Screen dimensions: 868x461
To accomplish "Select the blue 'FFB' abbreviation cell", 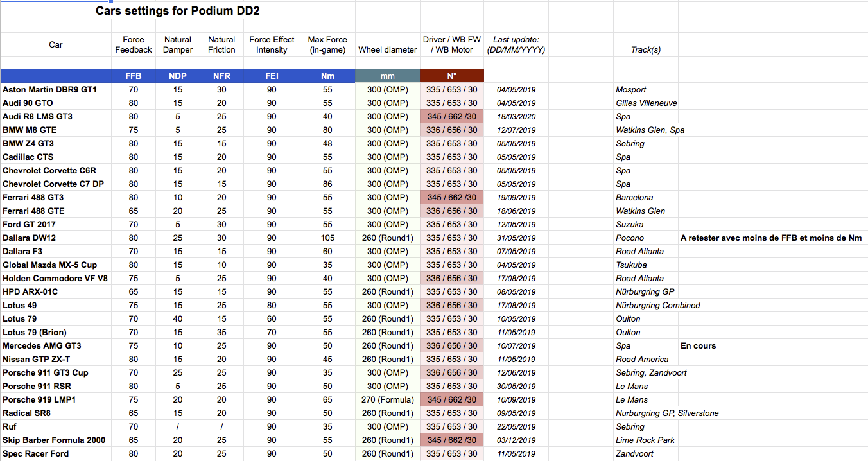I will (x=134, y=76).
